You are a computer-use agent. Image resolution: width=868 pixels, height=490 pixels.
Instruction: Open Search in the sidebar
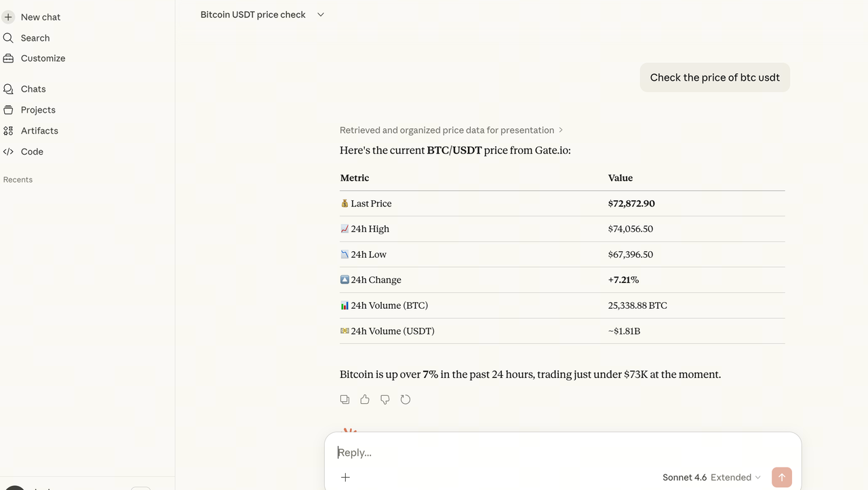click(x=35, y=38)
